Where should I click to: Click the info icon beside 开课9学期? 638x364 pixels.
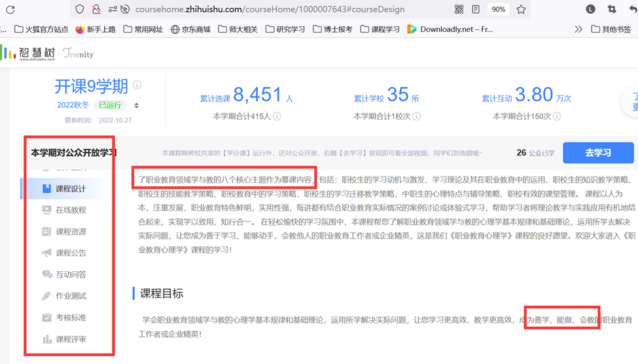pos(137,84)
